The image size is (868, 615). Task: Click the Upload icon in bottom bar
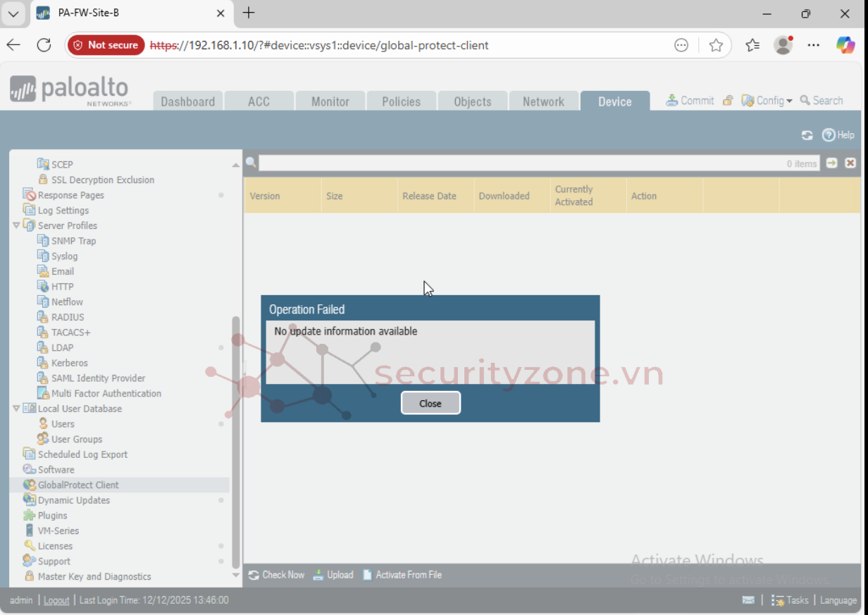pos(318,575)
